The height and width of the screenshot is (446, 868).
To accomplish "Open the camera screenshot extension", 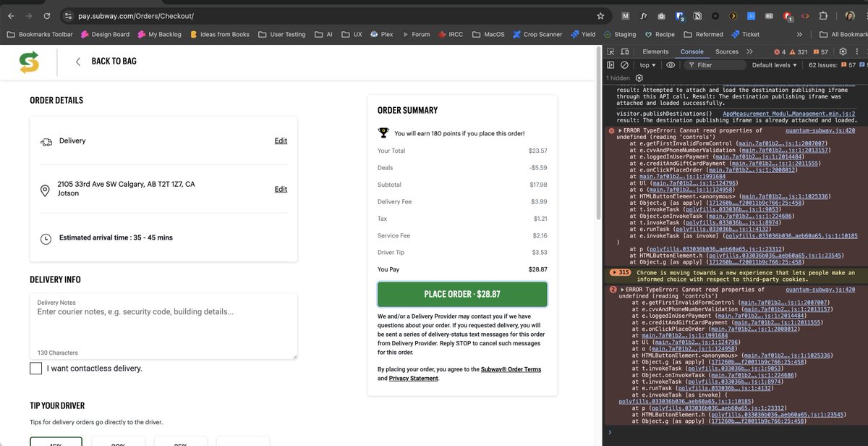I will click(661, 15).
